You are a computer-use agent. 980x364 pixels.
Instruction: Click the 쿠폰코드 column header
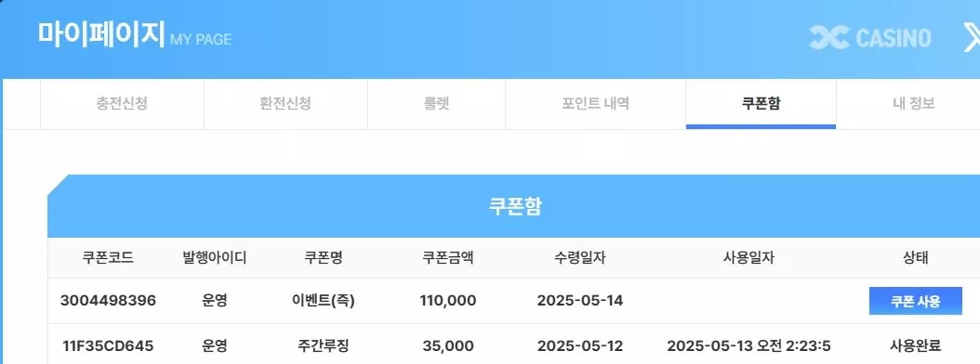click(x=108, y=258)
